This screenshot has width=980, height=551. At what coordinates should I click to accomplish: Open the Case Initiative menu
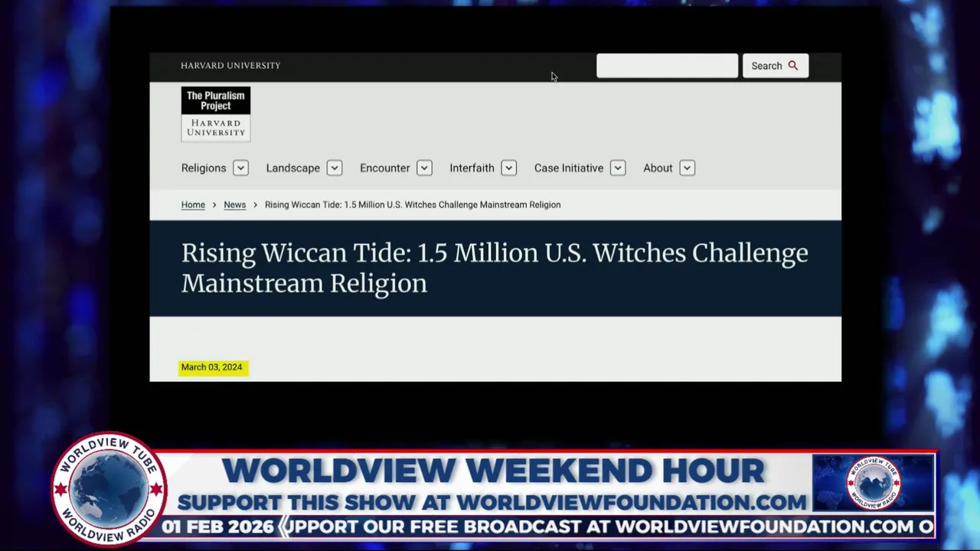[x=569, y=168]
